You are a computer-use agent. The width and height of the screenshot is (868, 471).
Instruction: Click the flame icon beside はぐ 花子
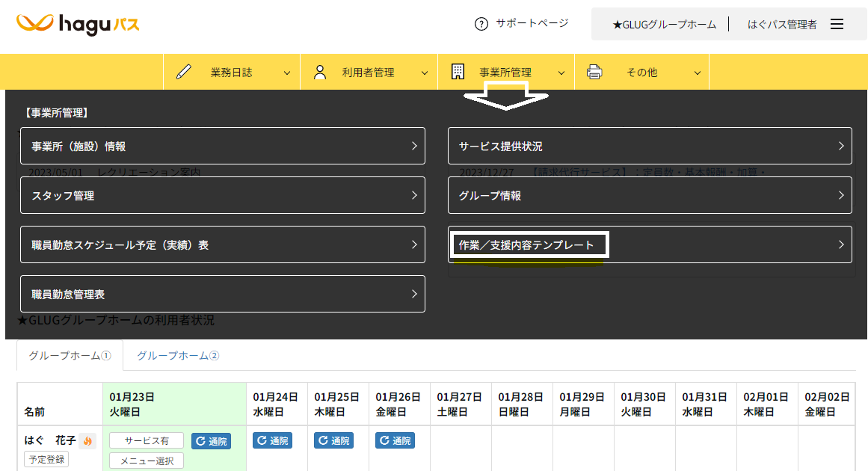88,441
